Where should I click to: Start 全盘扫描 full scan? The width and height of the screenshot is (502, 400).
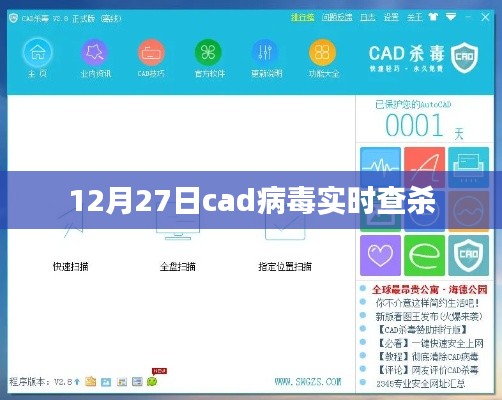[178, 266]
